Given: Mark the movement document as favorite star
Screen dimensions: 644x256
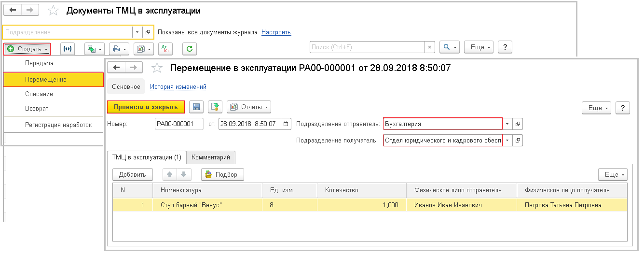Looking at the screenshot, I should (x=157, y=68).
